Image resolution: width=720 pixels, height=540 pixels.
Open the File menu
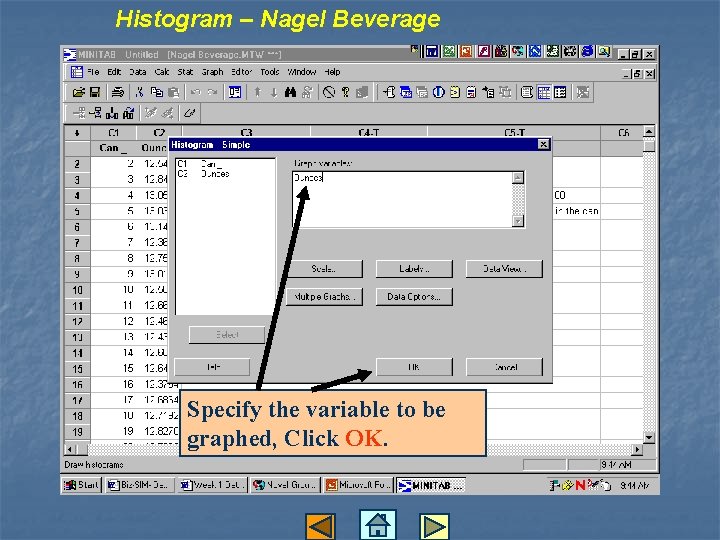[93, 72]
